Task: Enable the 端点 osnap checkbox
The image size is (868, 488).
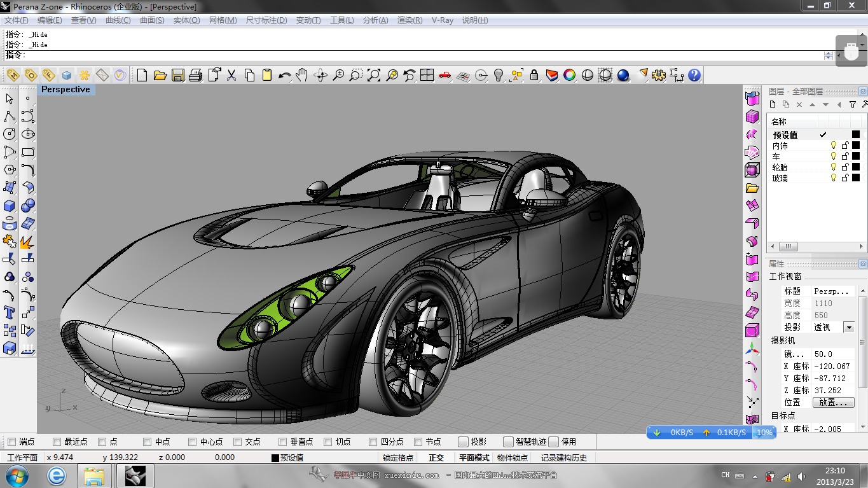Action: (11, 442)
